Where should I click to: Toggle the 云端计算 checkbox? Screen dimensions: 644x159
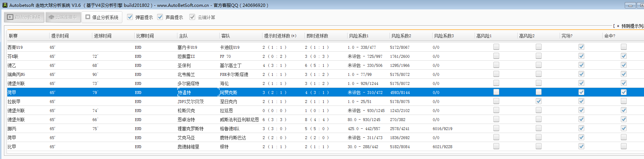click(192, 17)
